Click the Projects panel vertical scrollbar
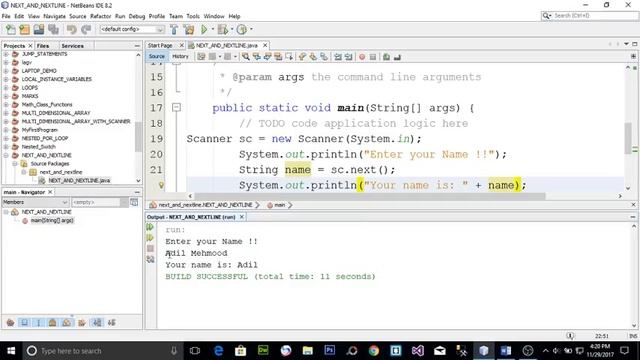 coord(138,137)
